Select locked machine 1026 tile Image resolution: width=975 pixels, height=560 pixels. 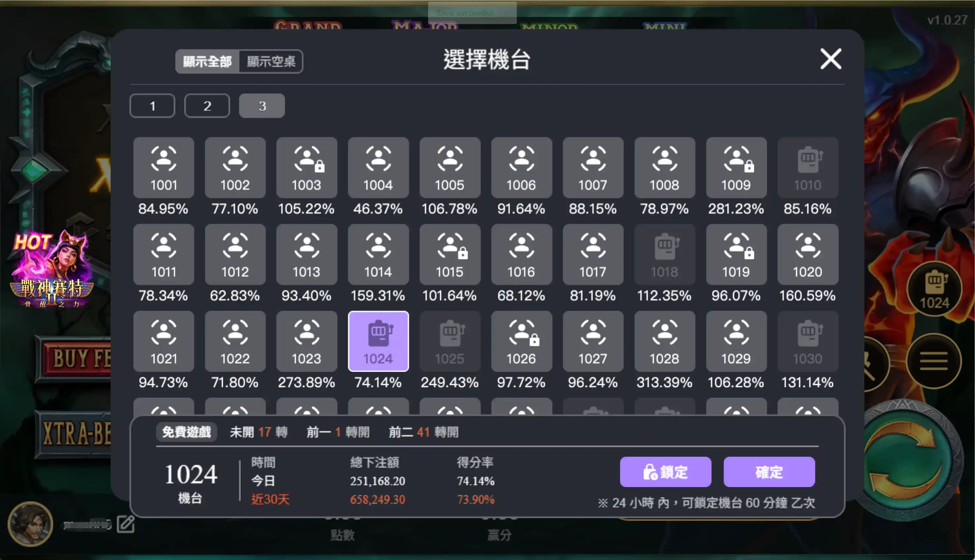521,342
